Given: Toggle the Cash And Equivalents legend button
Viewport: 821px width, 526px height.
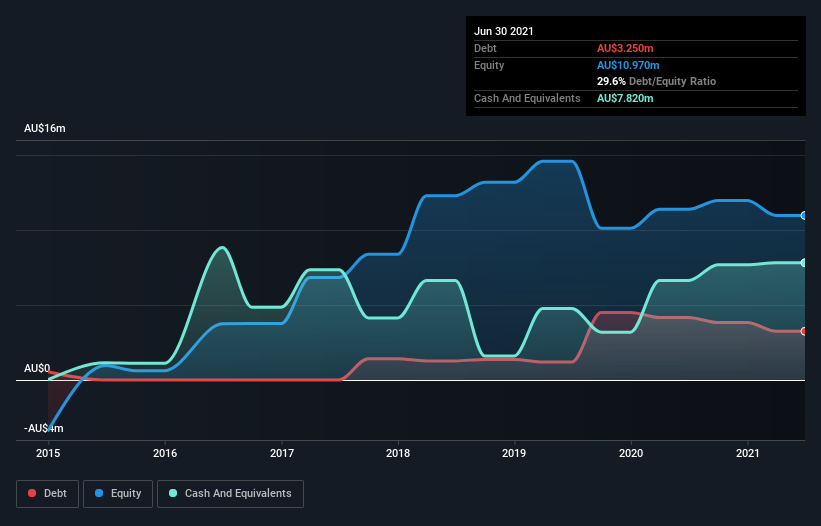Looking at the screenshot, I should click(x=230, y=494).
